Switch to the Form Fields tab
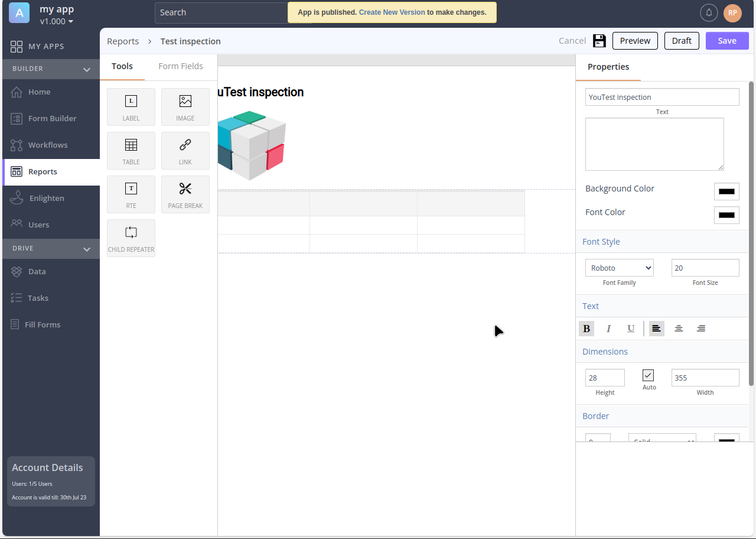The height and width of the screenshot is (539, 756). tap(181, 66)
